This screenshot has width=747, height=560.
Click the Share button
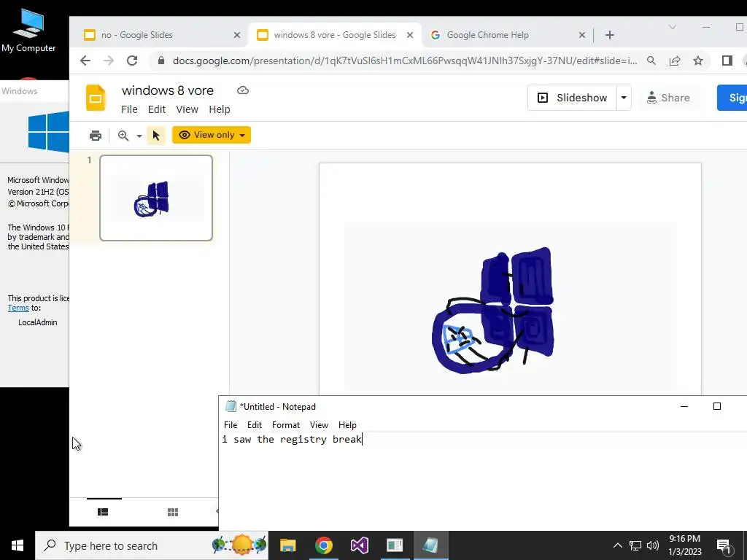click(668, 98)
